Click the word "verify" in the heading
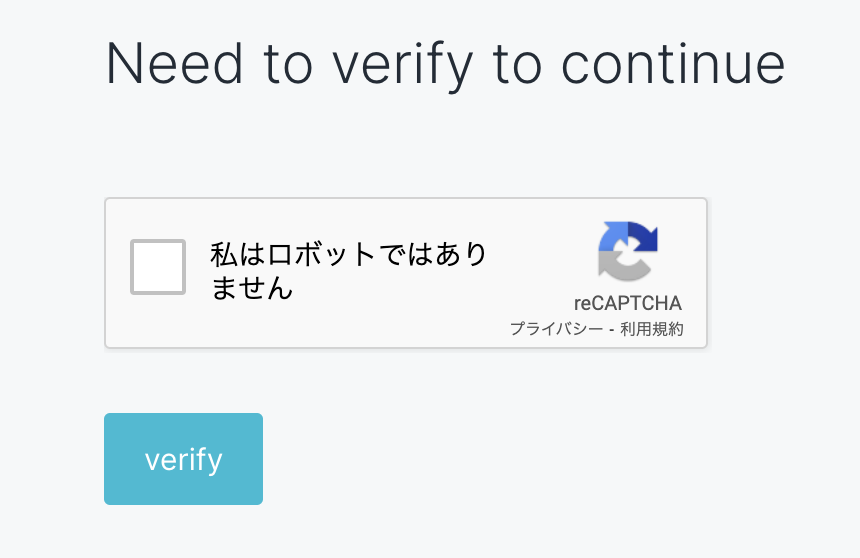The height and width of the screenshot is (558, 860). point(402,65)
